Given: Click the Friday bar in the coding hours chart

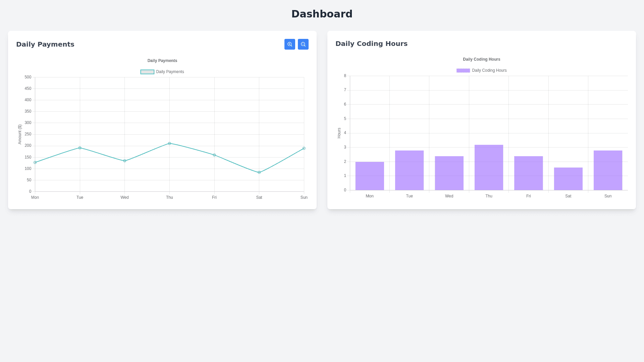Looking at the screenshot, I should coord(528,173).
